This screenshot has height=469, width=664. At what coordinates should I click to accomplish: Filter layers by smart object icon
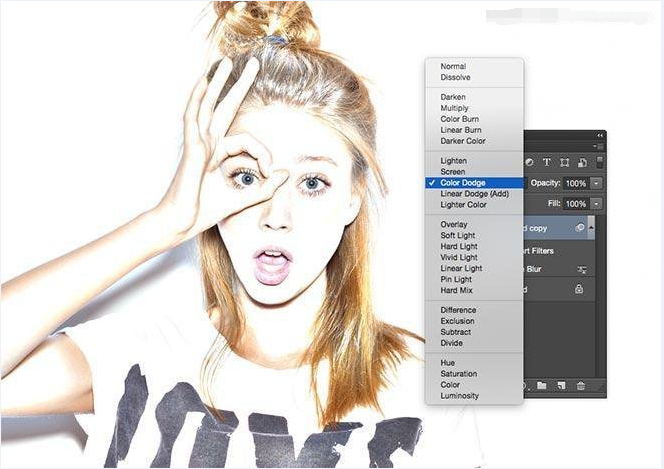click(x=582, y=163)
